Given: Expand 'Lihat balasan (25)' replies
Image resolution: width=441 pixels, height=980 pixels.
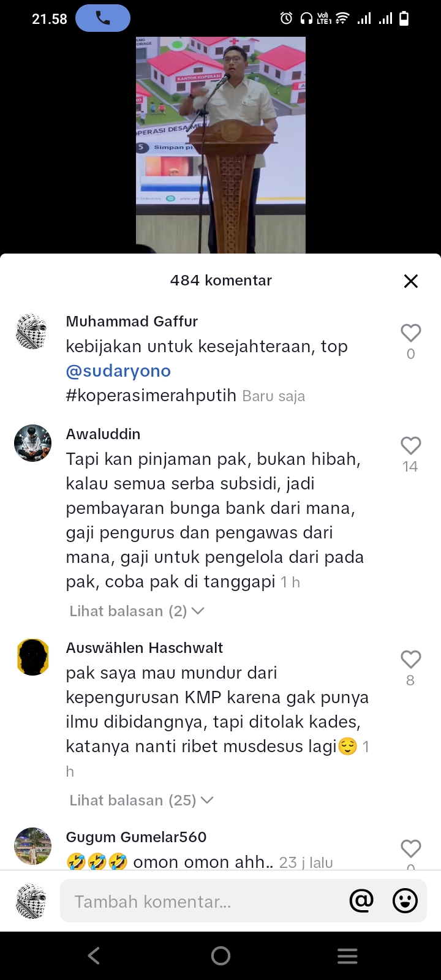Looking at the screenshot, I should pyautogui.click(x=141, y=801).
